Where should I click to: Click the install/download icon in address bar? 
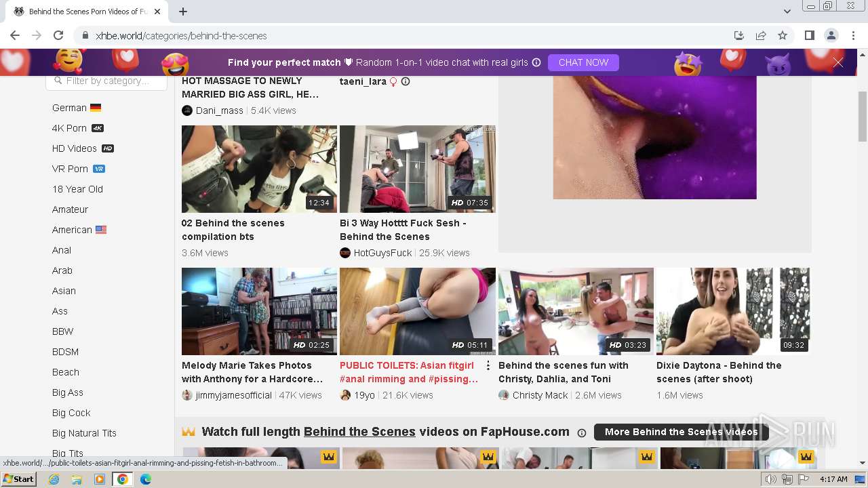point(739,35)
